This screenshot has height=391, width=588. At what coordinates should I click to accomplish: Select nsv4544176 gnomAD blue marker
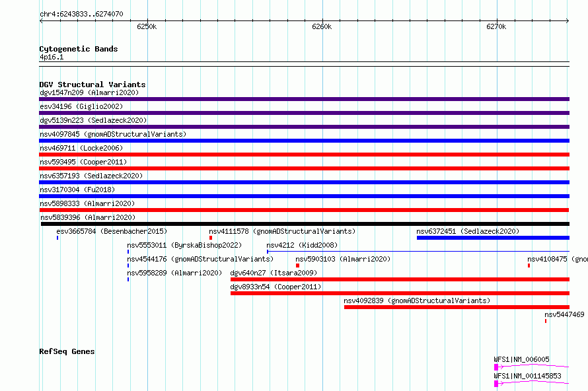pyautogui.click(x=128, y=266)
